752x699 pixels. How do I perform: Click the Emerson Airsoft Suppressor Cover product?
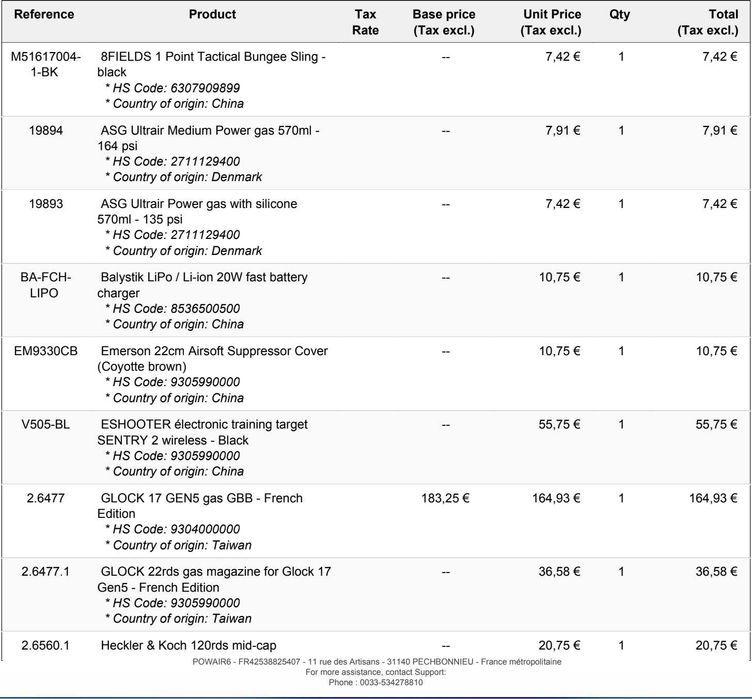click(213, 358)
